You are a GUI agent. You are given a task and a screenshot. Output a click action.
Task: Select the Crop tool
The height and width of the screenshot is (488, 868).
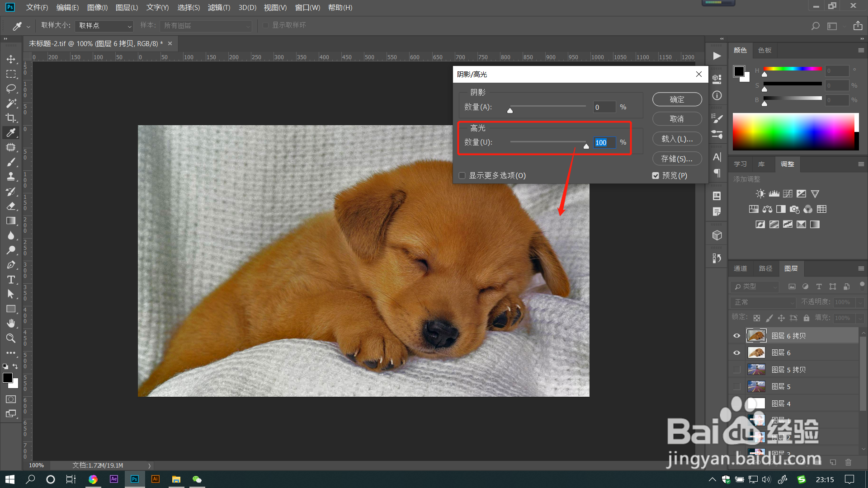(11, 118)
